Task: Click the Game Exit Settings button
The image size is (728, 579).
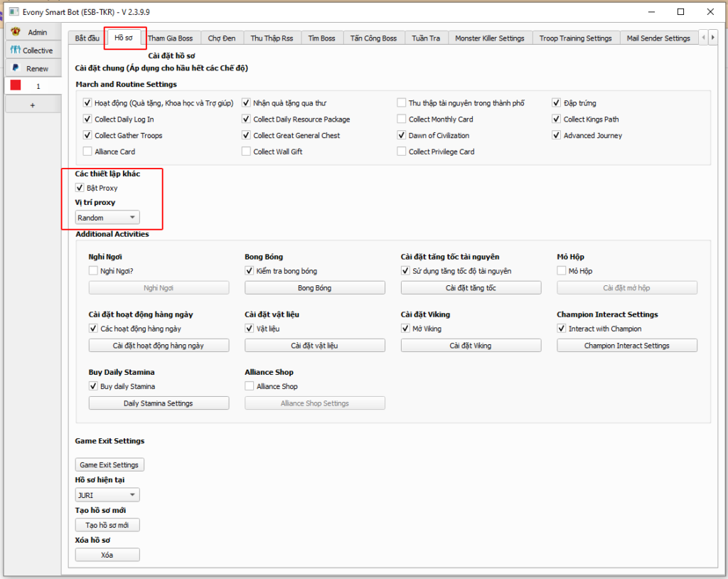Action: [x=109, y=464]
